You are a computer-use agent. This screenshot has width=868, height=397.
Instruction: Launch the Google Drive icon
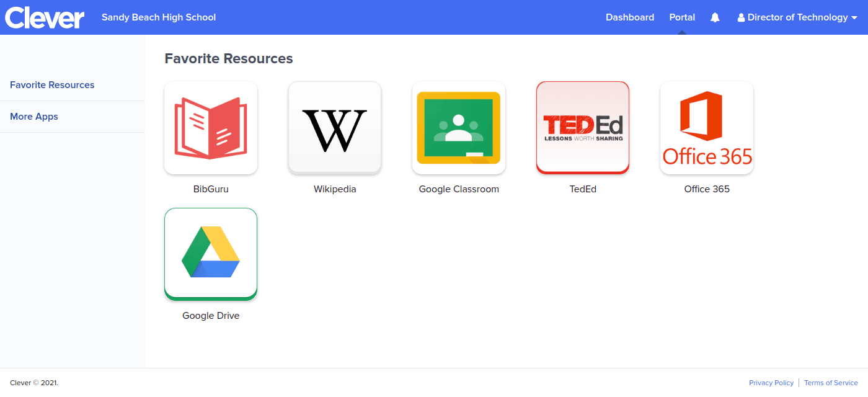tap(211, 254)
